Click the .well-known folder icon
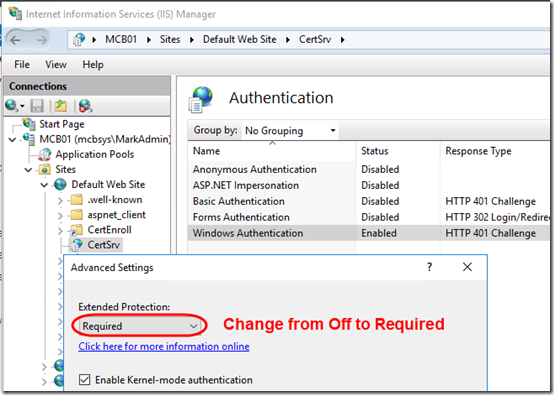 pyautogui.click(x=77, y=200)
